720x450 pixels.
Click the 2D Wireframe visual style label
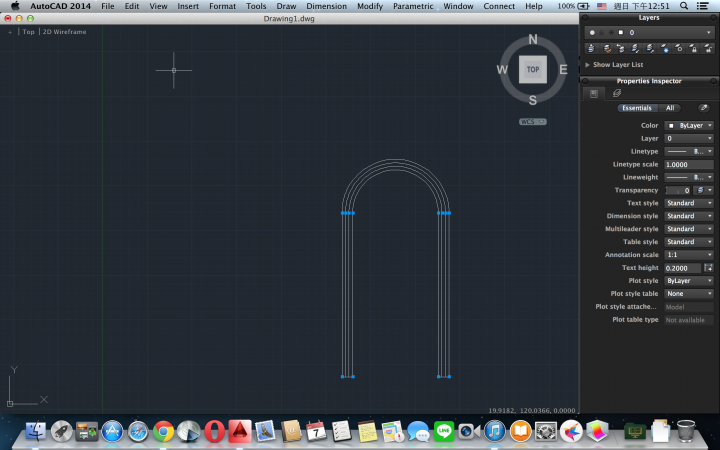(x=64, y=32)
